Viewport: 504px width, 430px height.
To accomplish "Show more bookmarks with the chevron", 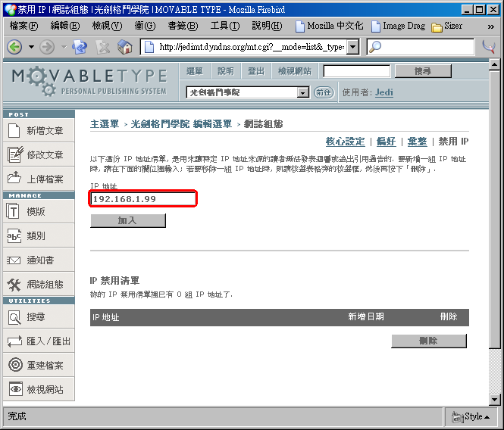I will [491, 26].
